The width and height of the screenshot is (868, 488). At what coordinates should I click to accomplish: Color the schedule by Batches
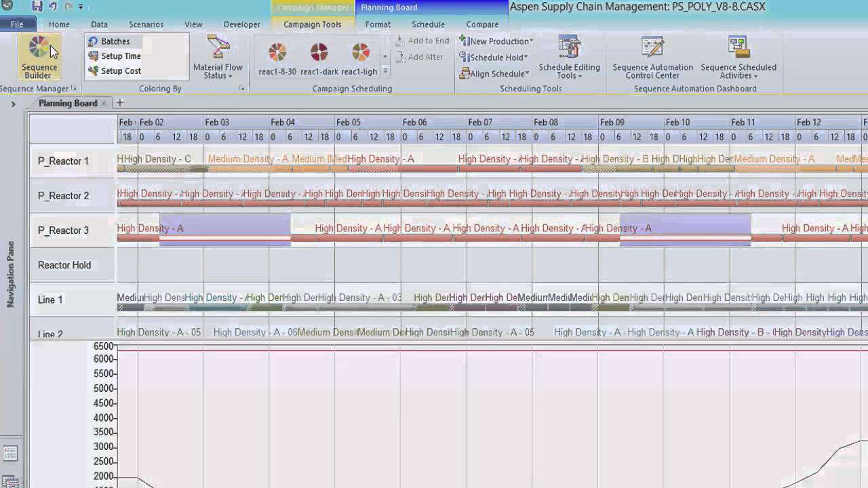(x=115, y=41)
